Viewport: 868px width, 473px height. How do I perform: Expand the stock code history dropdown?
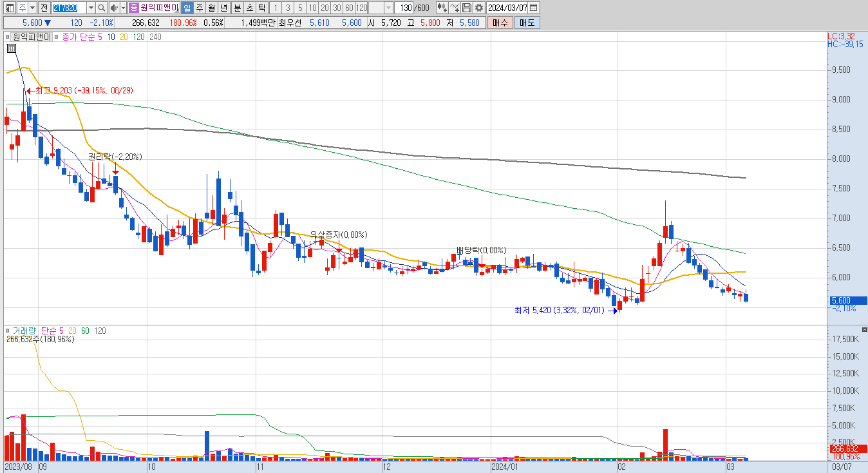[91, 8]
